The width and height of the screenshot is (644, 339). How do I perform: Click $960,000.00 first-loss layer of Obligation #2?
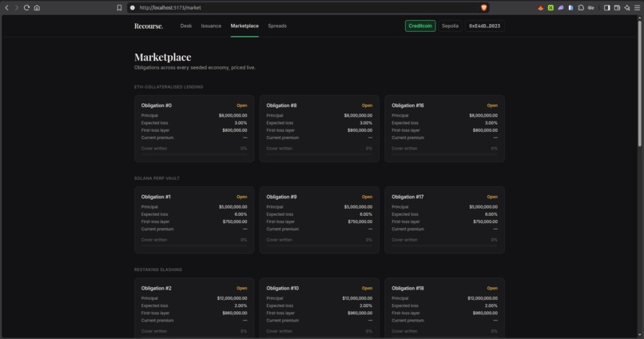(235, 313)
